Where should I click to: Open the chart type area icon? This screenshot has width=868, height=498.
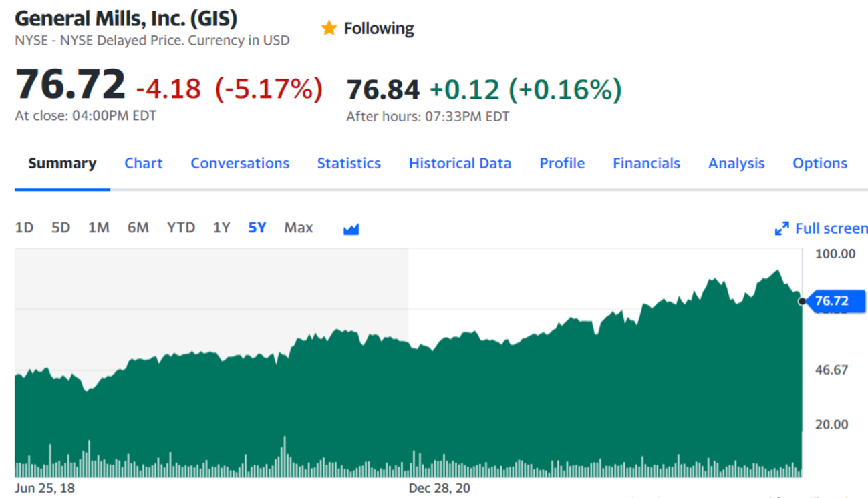[351, 229]
